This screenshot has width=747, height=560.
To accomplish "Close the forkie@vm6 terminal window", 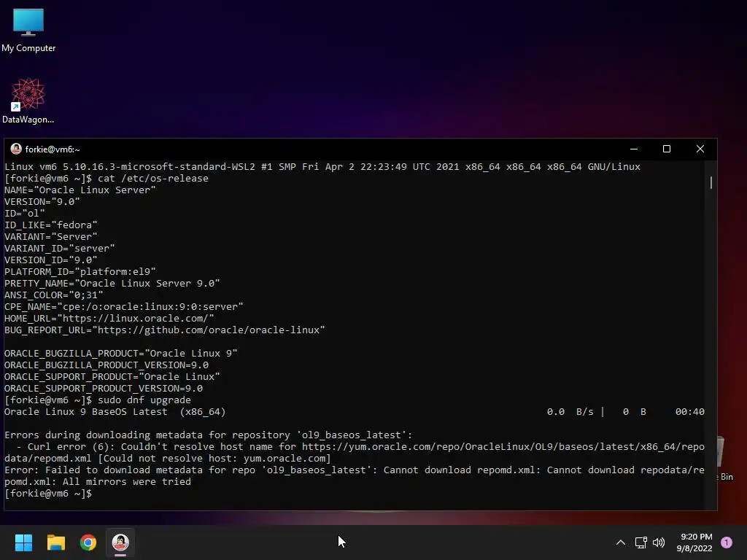I will [700, 149].
